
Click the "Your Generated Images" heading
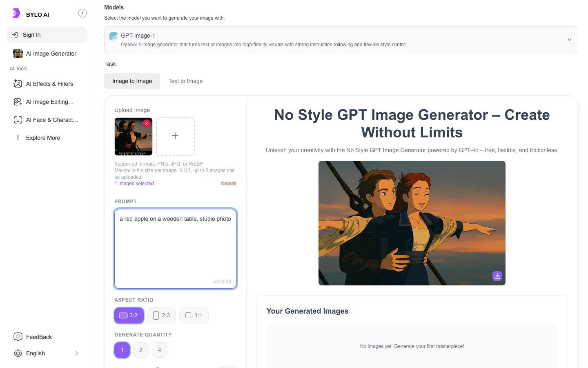(307, 311)
